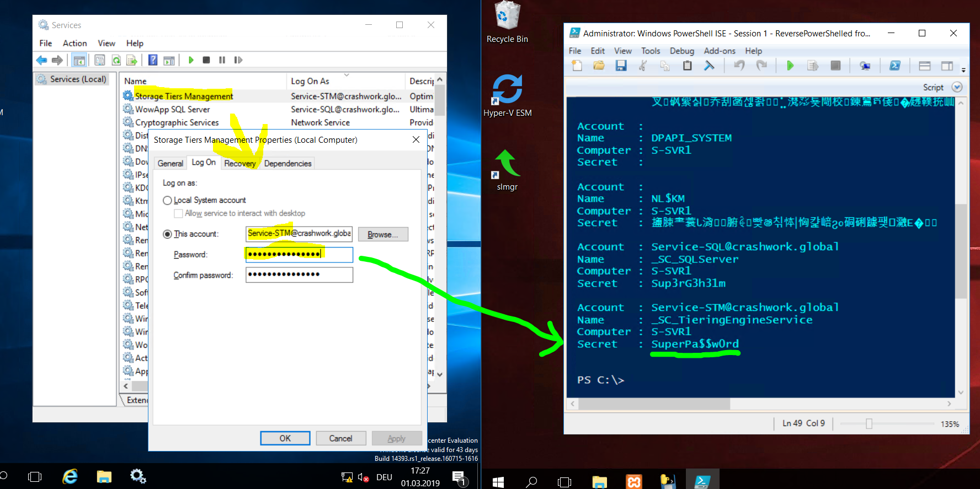The height and width of the screenshot is (489, 980).
Task: Open the Debug menu in PowerShell ISE
Action: pyautogui.click(x=682, y=51)
